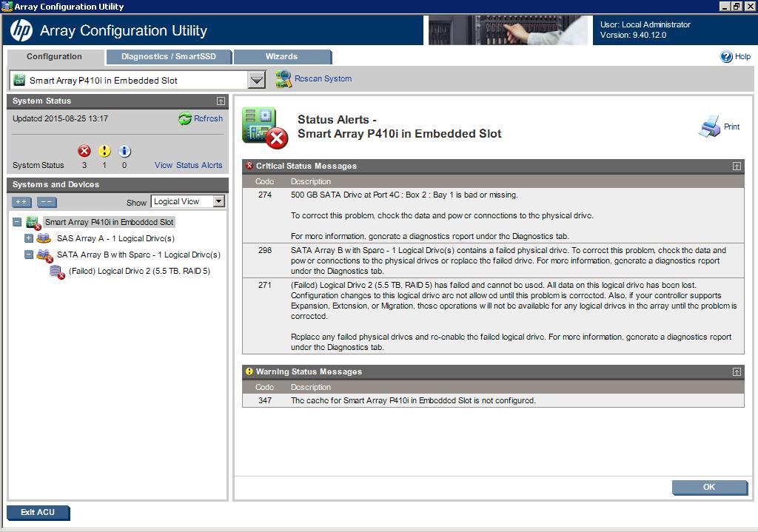Click the green Refresh icon
Viewport: 758px width, 532px height.
185,119
